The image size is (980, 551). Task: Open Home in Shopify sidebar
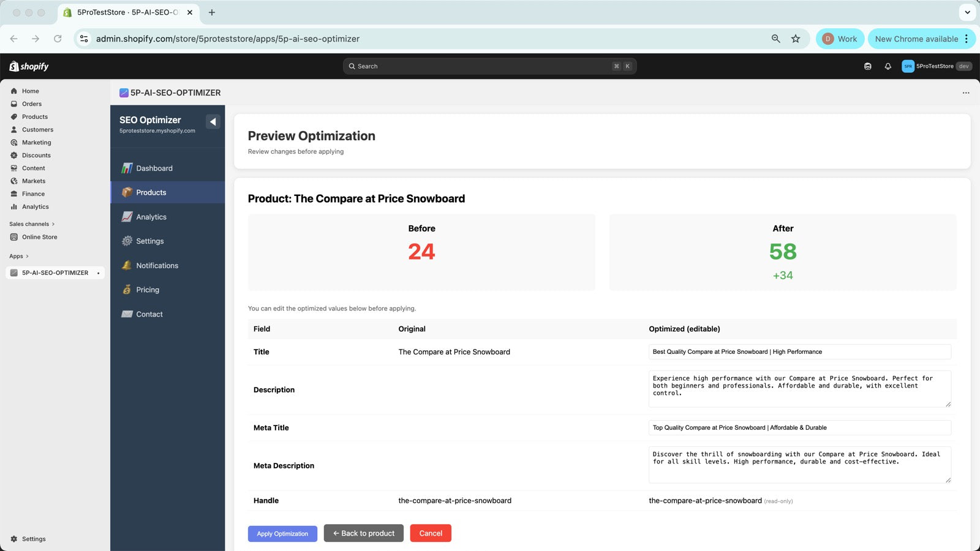point(30,91)
